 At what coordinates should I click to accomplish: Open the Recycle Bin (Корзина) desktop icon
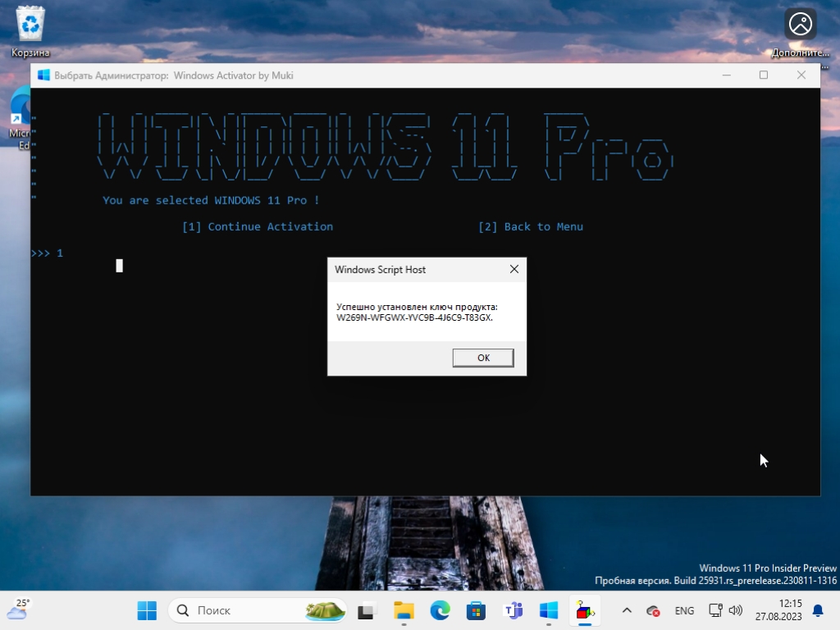coord(30,31)
